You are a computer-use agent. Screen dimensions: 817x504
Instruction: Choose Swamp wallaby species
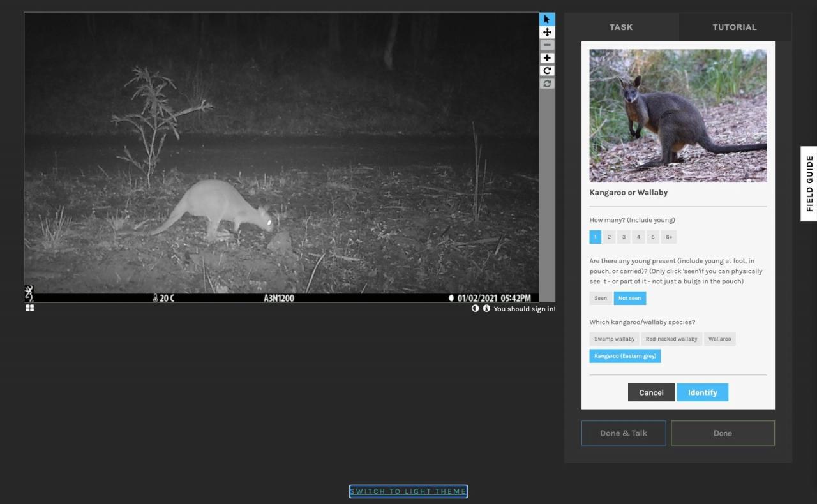pyautogui.click(x=614, y=339)
